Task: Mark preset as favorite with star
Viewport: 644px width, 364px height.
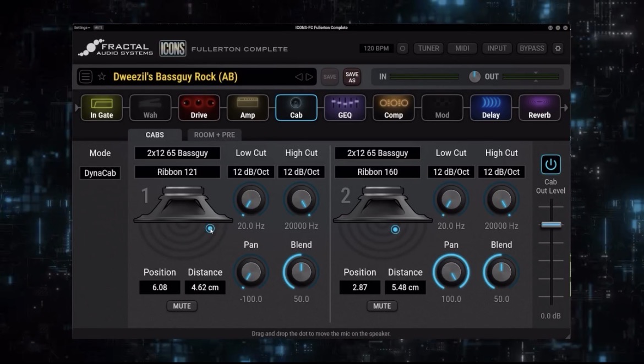Action: [102, 77]
